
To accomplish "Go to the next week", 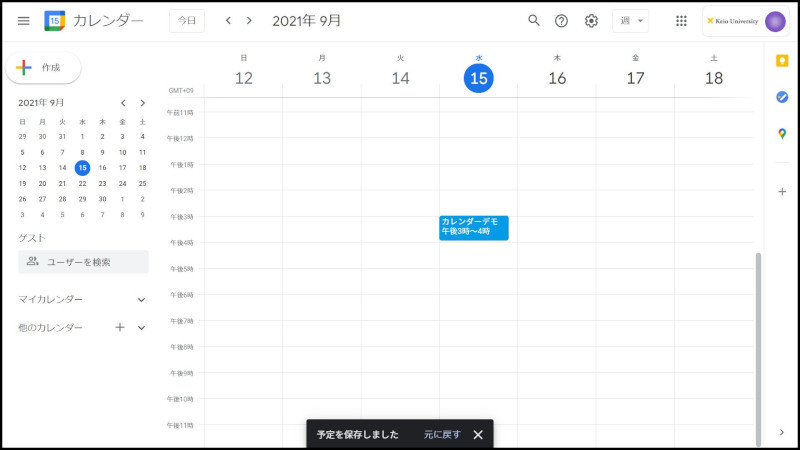I will pos(249,21).
